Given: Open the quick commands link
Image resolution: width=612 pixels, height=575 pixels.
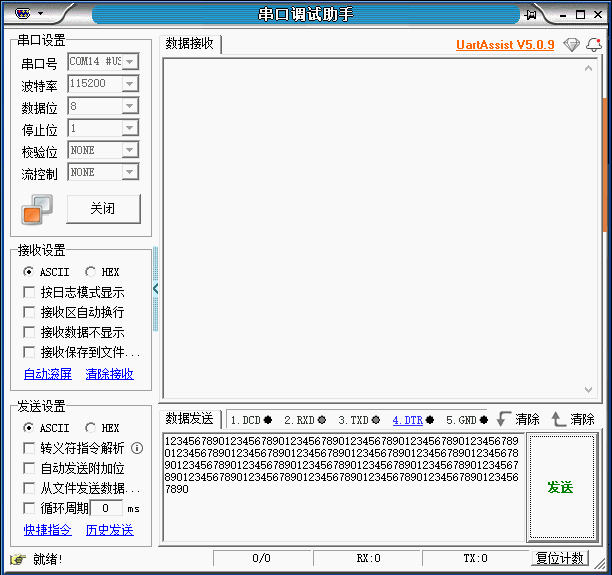Looking at the screenshot, I should point(48,530).
